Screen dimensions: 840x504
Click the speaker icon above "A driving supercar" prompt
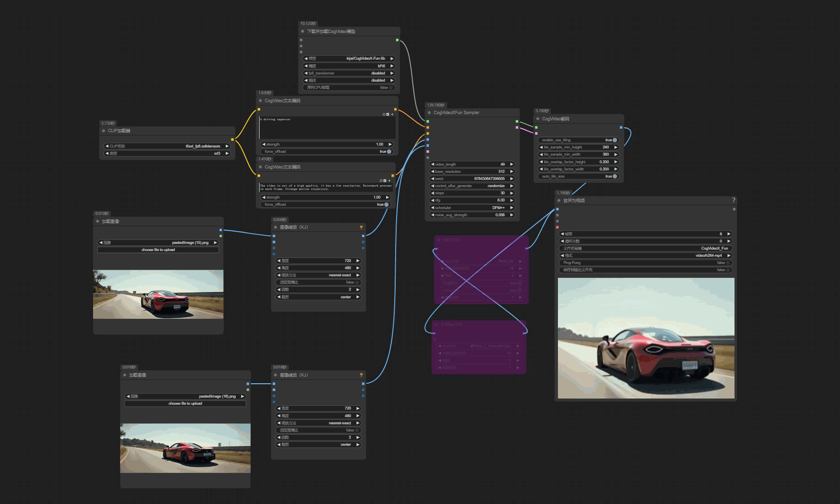pyautogui.click(x=392, y=115)
